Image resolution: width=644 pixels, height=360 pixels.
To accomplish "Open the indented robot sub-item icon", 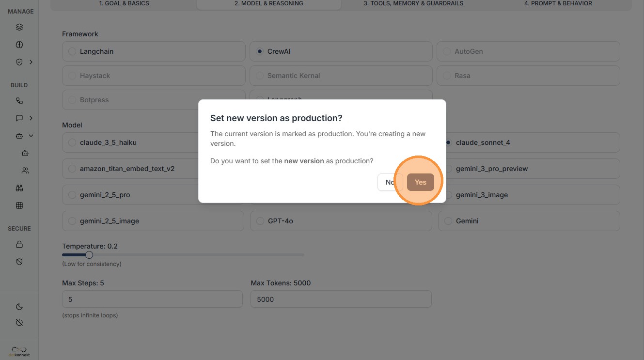I will click(25, 153).
